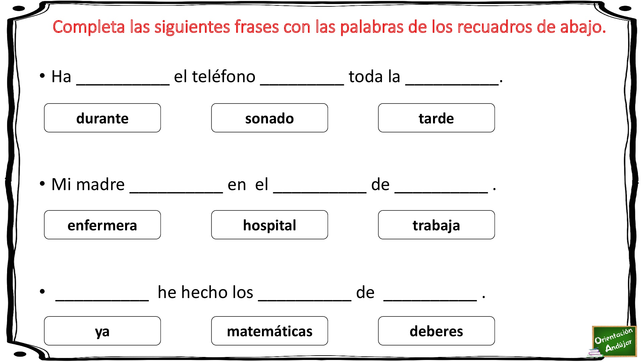Select the word box 'deberes'
The width and height of the screenshot is (644, 362).
tap(436, 331)
